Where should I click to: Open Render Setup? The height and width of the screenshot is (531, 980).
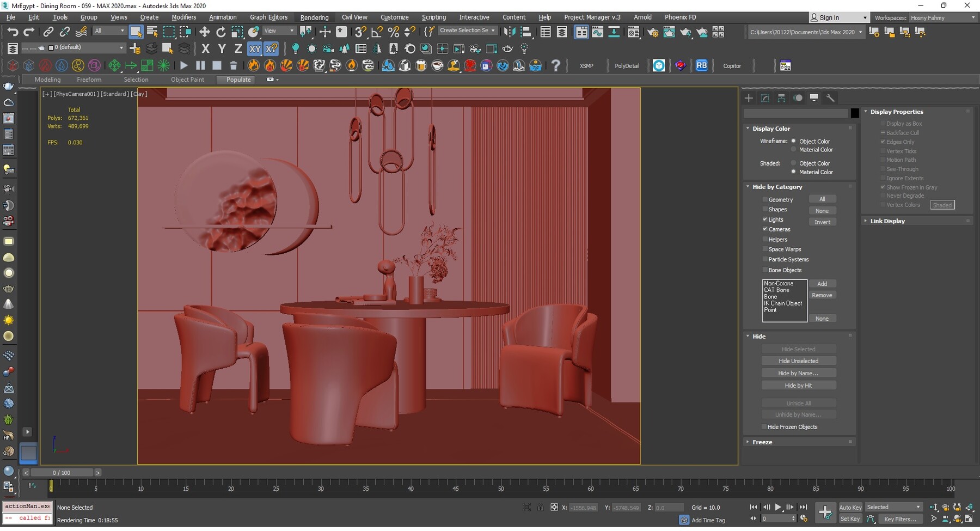652,32
